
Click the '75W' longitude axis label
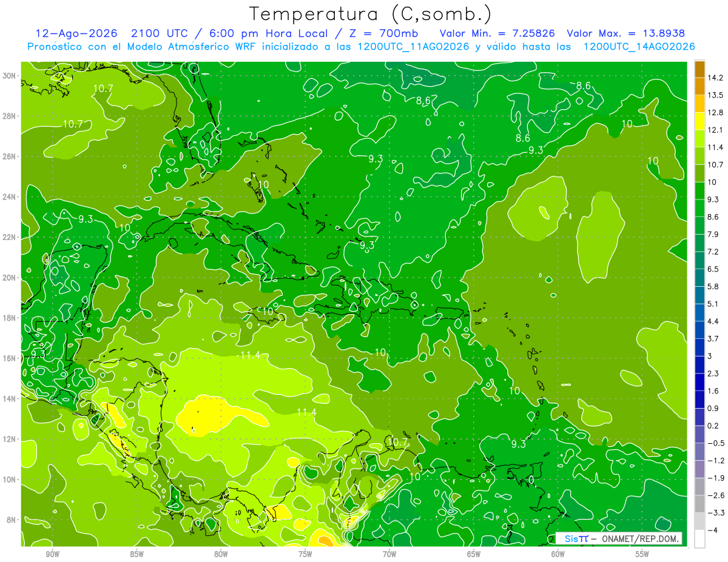(x=305, y=554)
